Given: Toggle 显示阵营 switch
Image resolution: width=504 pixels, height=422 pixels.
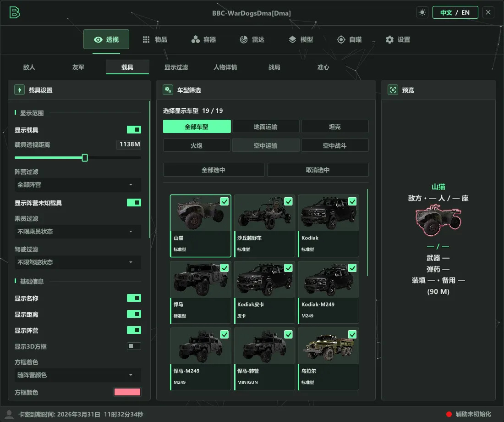Looking at the screenshot, I should pyautogui.click(x=134, y=330).
